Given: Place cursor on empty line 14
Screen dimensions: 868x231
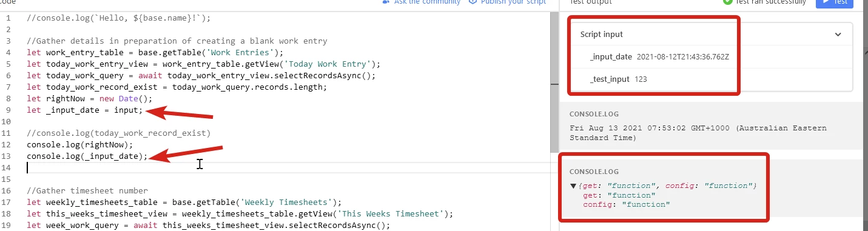Looking at the screenshot, I should click(285, 167).
